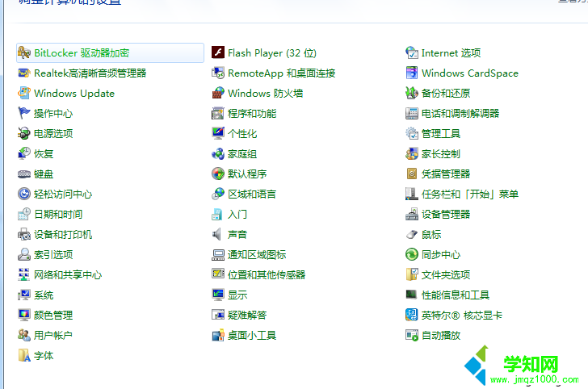
Task: Click the 入门 icon
Action: (x=218, y=215)
